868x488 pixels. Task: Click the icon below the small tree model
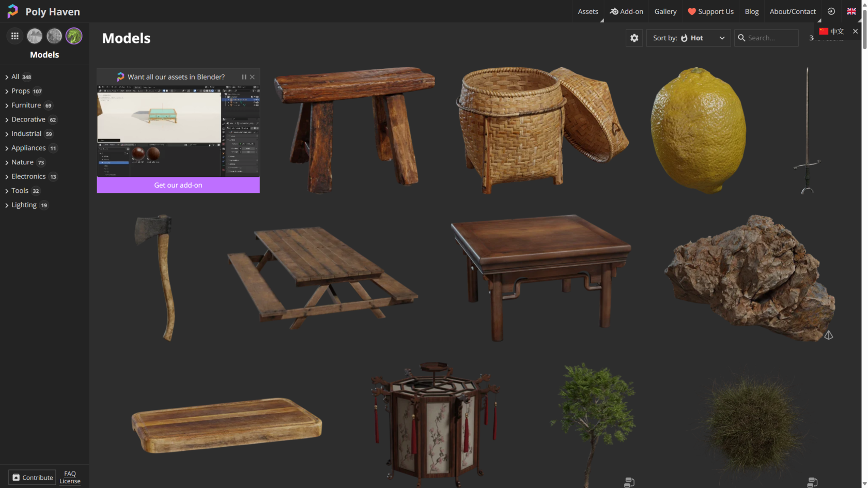coord(629,482)
